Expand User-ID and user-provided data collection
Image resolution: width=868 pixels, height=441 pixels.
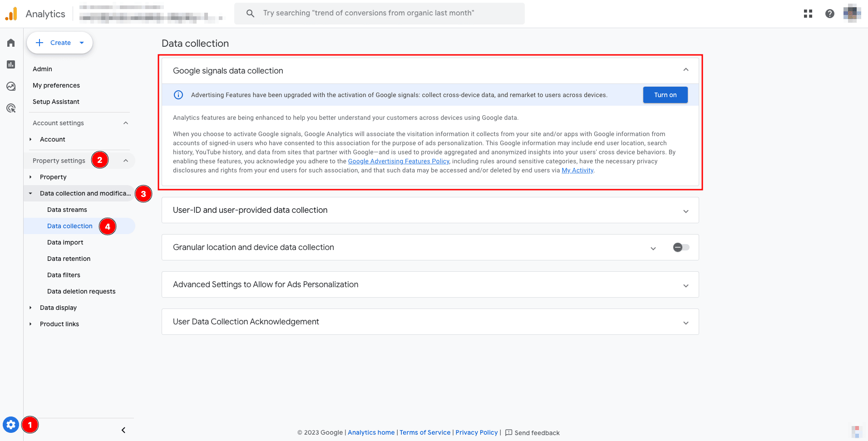pyautogui.click(x=686, y=211)
